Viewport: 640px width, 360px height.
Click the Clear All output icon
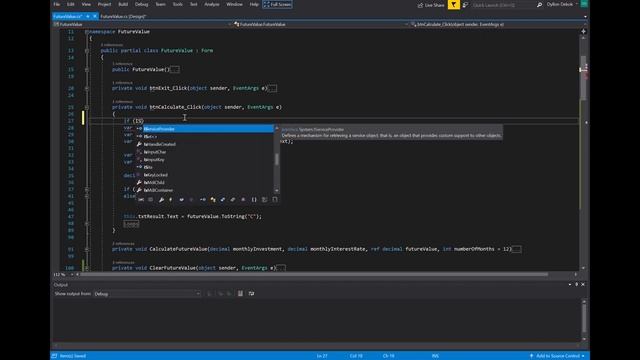(240, 294)
